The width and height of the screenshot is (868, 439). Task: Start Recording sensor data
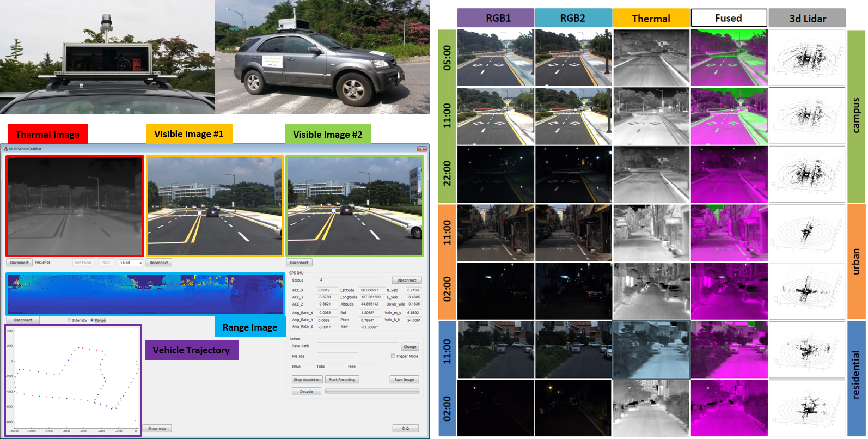tap(342, 380)
